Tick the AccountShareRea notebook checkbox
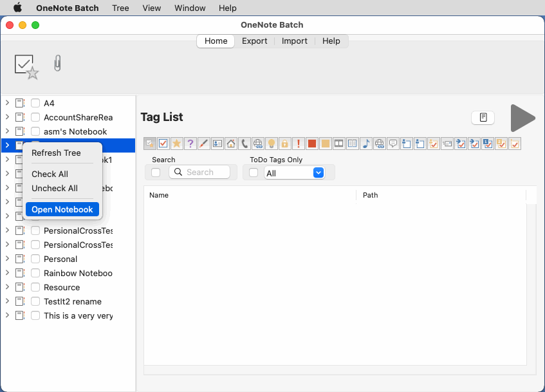545x392 pixels. [x=35, y=117]
